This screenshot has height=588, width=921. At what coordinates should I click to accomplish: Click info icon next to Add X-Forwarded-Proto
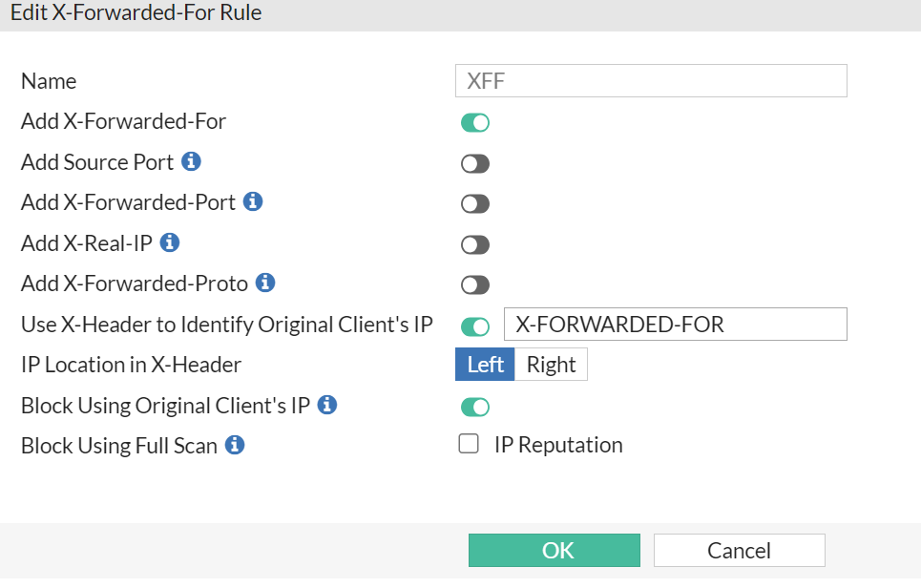266,283
